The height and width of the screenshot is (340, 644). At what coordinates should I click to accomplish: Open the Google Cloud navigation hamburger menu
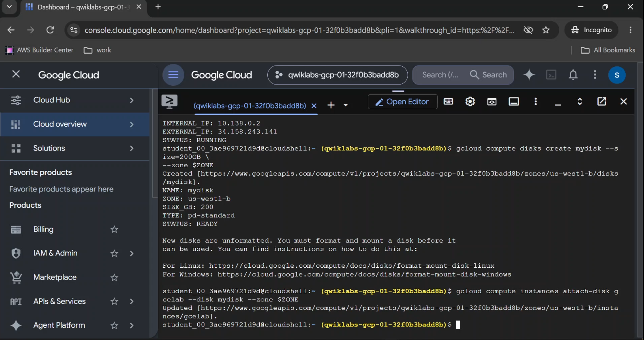173,75
